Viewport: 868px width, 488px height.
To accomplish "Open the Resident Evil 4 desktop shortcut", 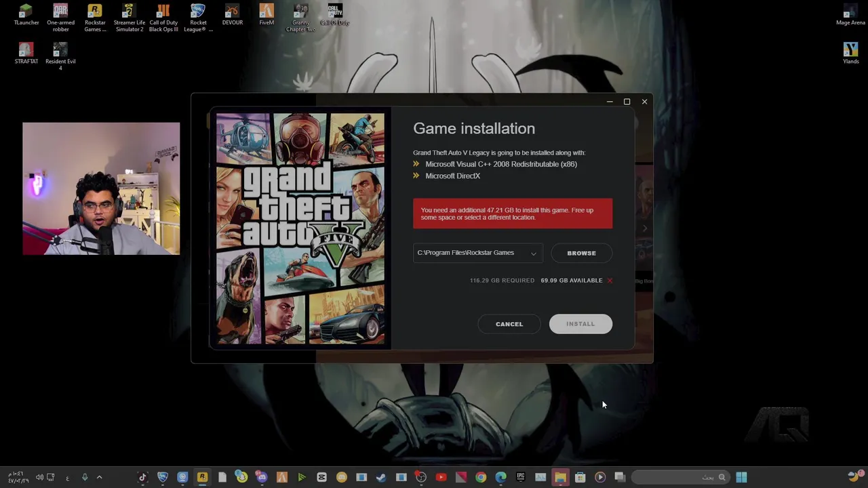I will tap(60, 56).
